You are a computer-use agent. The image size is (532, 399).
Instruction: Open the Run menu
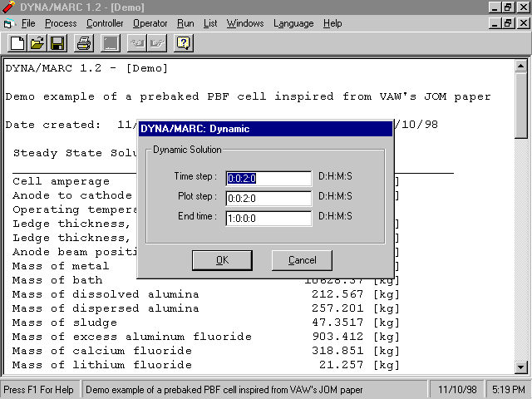[185, 23]
